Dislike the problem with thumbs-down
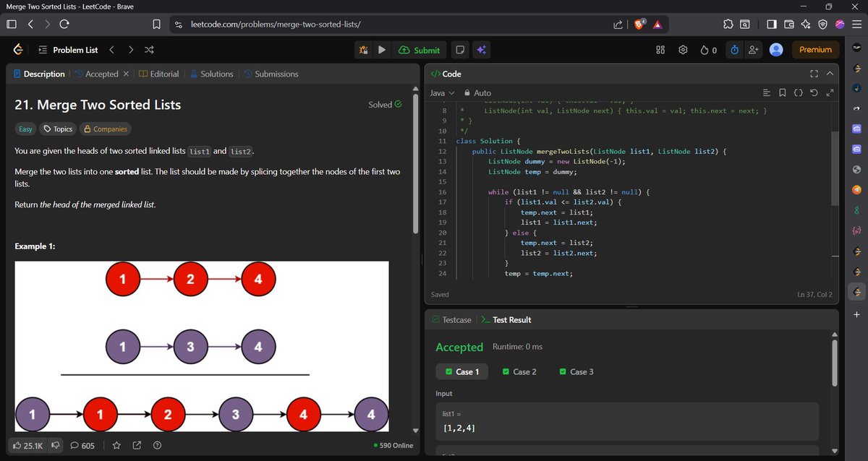Screen dimensions: 868x461 click(55, 445)
